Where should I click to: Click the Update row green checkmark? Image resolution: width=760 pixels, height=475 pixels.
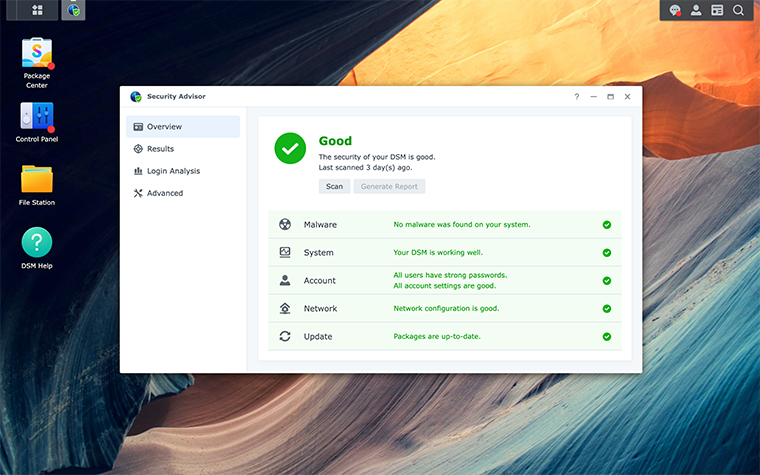606,337
